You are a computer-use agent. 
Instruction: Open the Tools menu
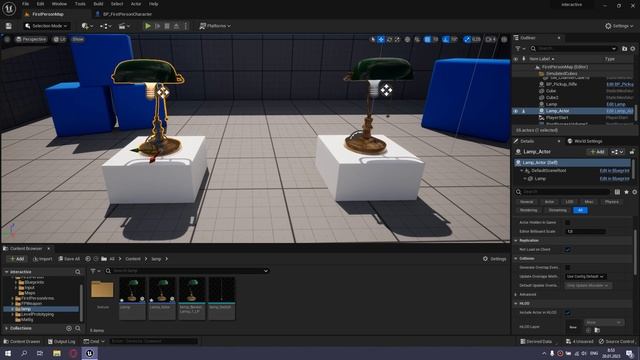(80, 4)
